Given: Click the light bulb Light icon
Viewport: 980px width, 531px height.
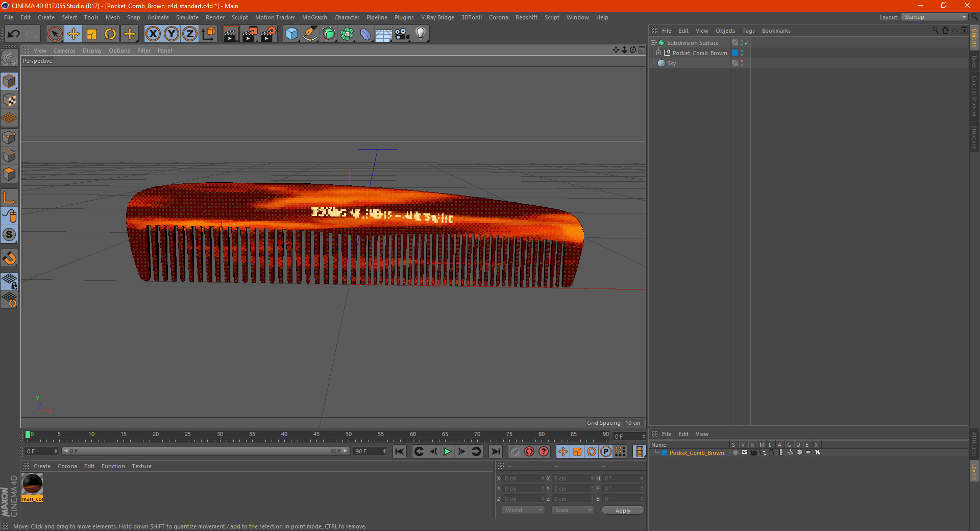Looking at the screenshot, I should pyautogui.click(x=421, y=34).
